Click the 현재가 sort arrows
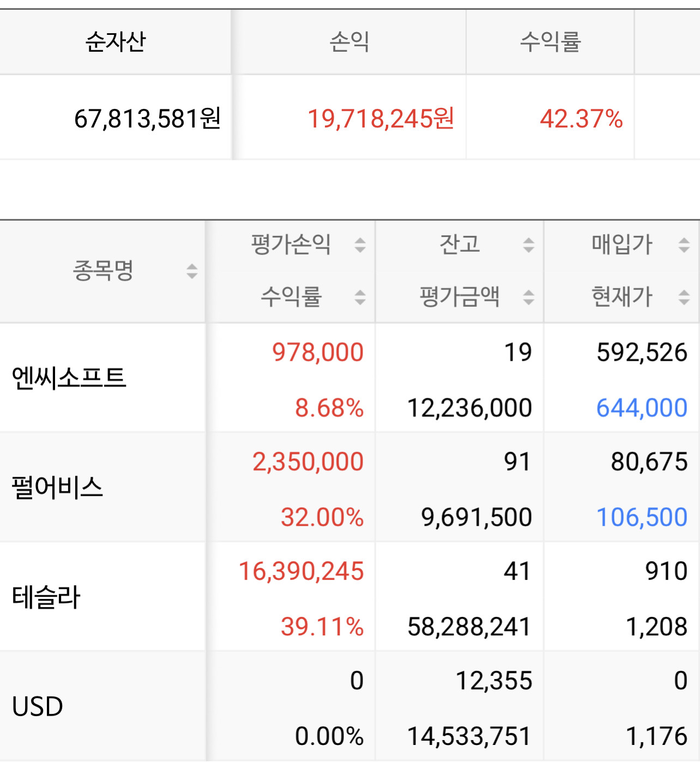 pos(684,298)
